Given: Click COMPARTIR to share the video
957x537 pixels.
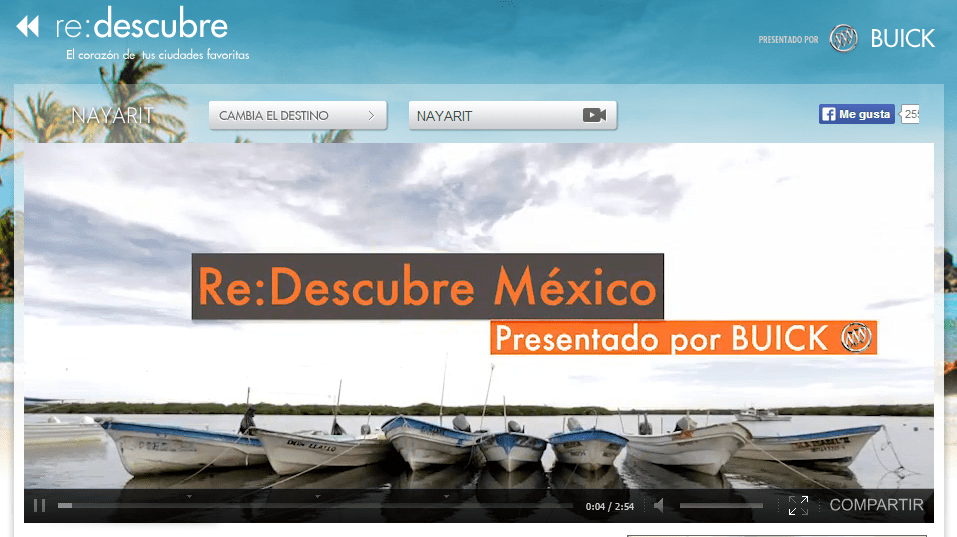Looking at the screenshot, I should click(x=876, y=506).
